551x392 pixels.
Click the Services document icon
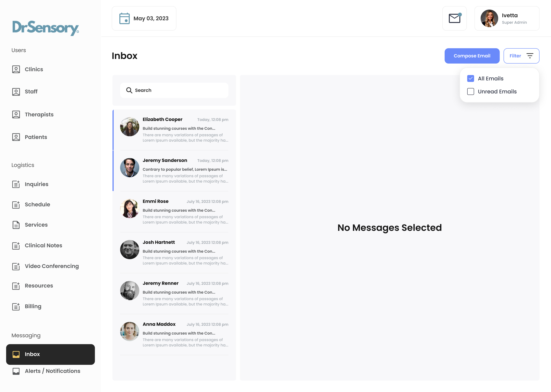[16, 225]
